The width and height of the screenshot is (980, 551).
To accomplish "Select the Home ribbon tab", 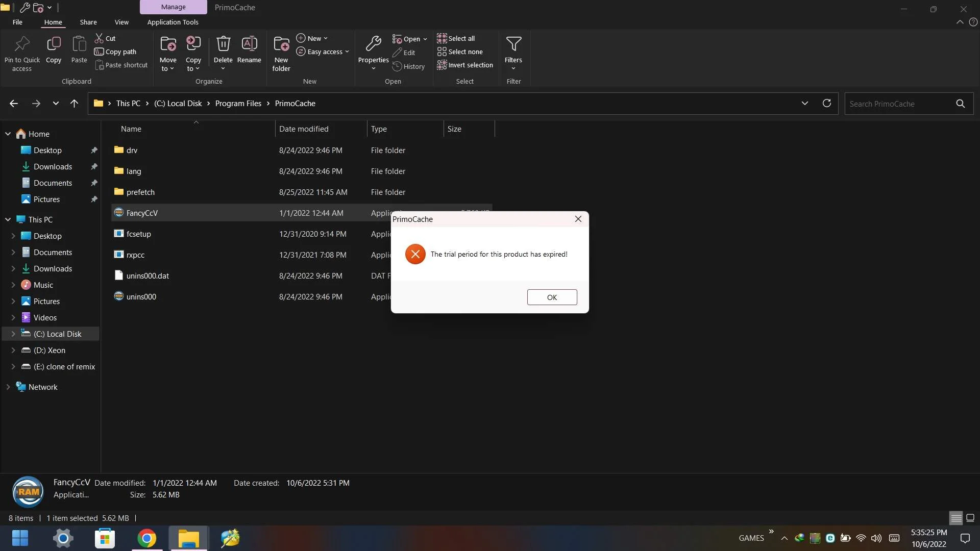I will click(53, 22).
